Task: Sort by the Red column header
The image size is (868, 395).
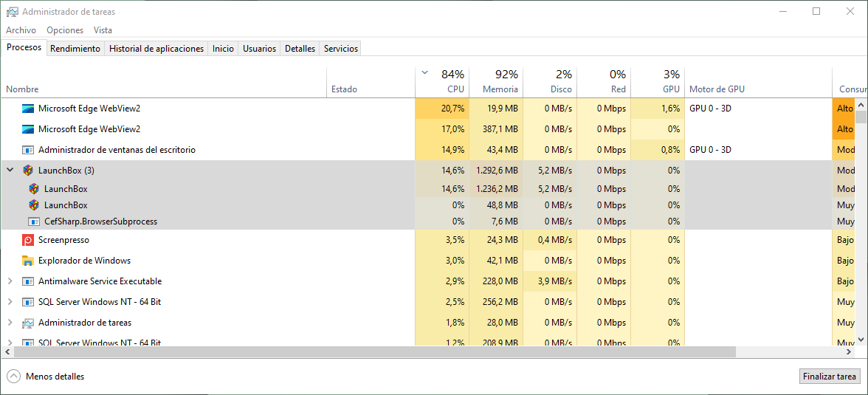Action: (x=604, y=83)
